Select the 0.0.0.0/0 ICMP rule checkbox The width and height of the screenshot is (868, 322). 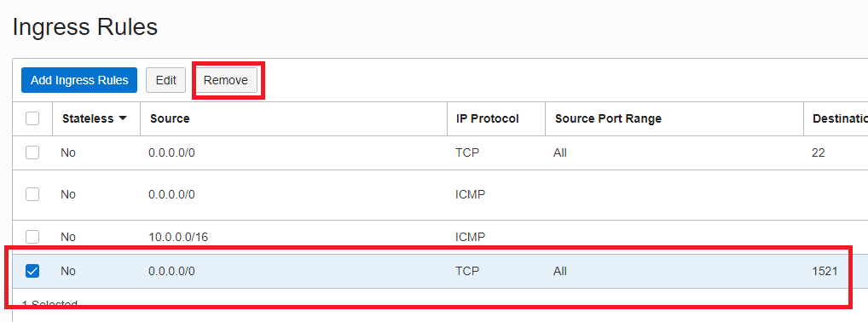coord(32,194)
